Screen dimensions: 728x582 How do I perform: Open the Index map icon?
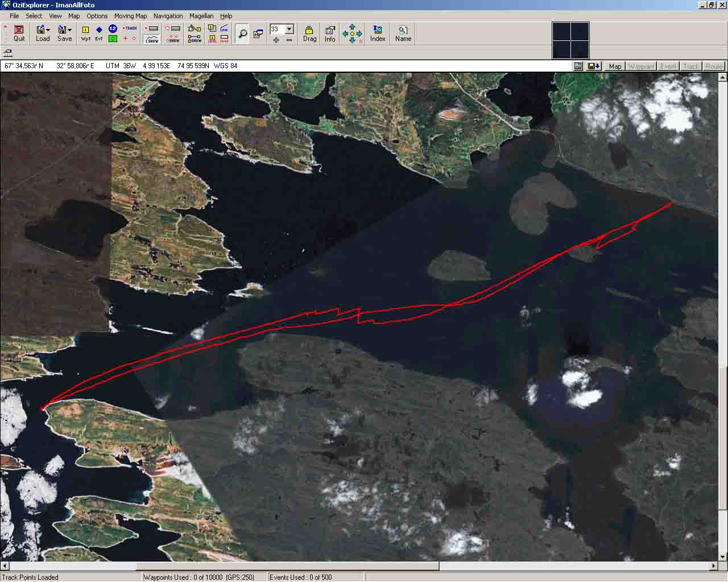click(x=378, y=34)
